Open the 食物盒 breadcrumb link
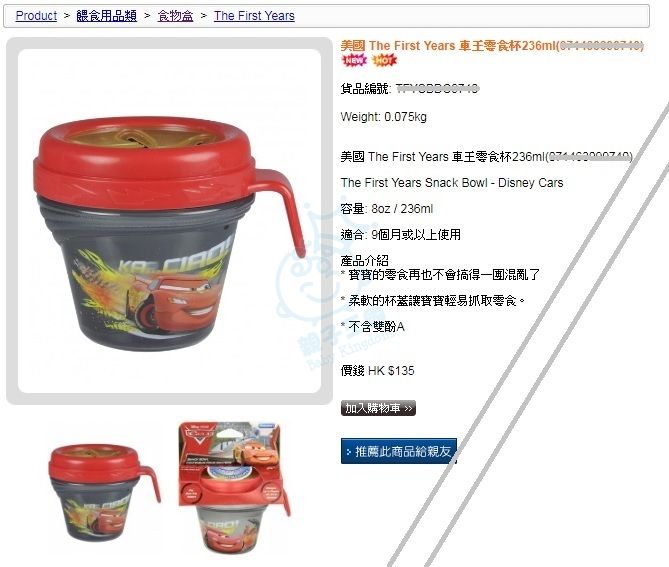 [x=175, y=16]
